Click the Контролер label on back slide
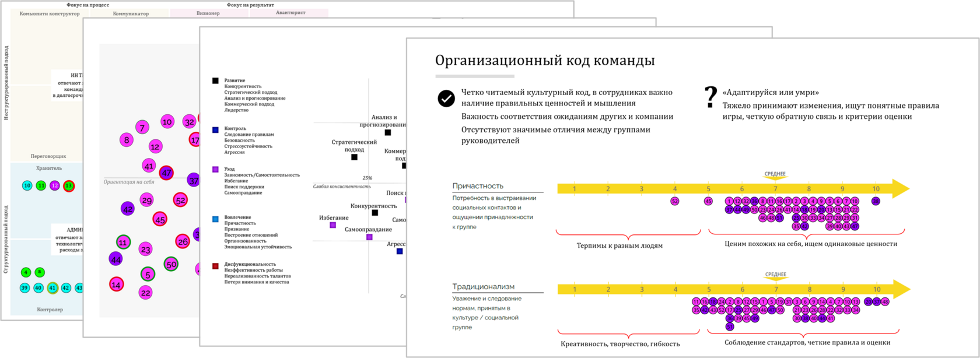The image size is (980, 358). [50, 310]
